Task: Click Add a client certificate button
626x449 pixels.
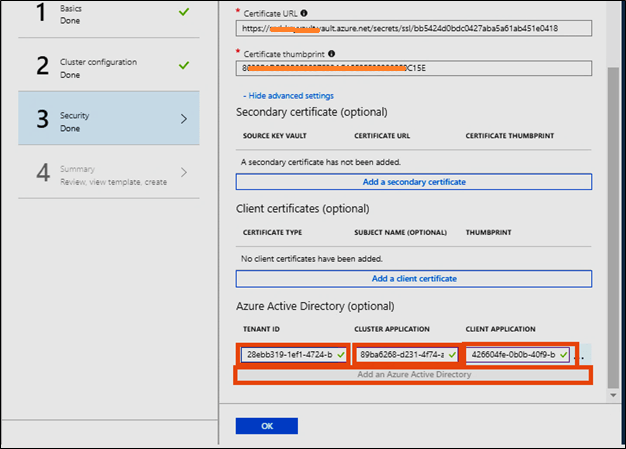Action: tap(413, 278)
